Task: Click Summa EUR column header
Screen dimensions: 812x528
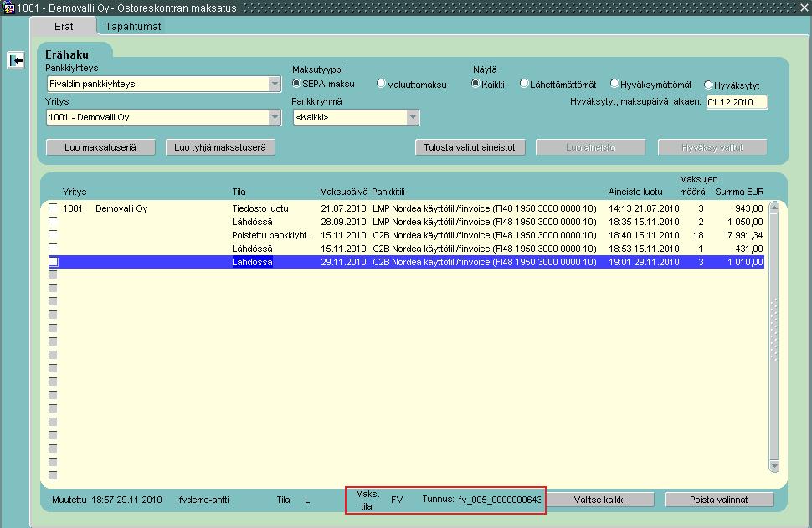Action: point(739,192)
